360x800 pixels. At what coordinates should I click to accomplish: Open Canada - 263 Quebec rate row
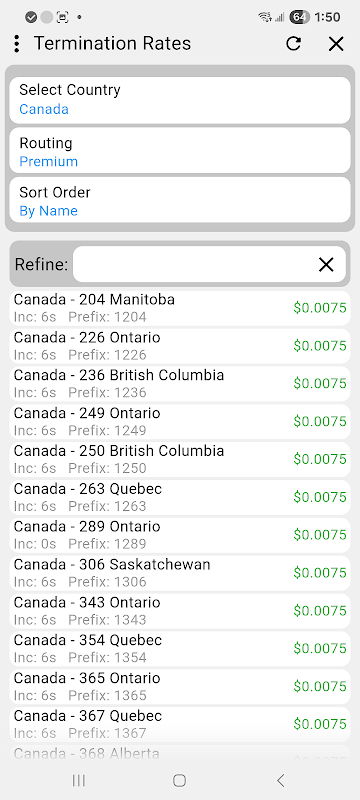[x=180, y=497]
